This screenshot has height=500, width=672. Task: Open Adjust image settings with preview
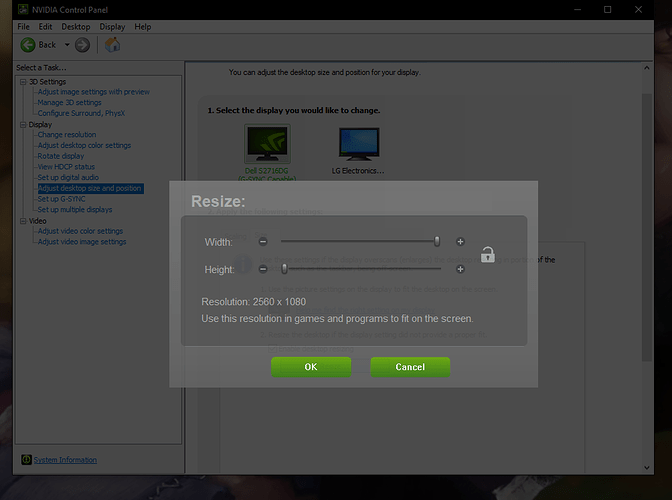pos(94,92)
